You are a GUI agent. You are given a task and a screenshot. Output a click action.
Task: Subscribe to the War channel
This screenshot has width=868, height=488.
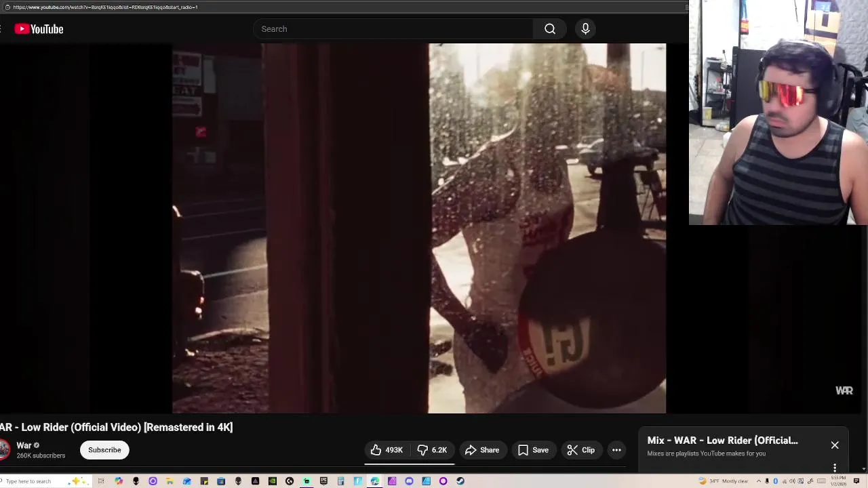[104, 450]
